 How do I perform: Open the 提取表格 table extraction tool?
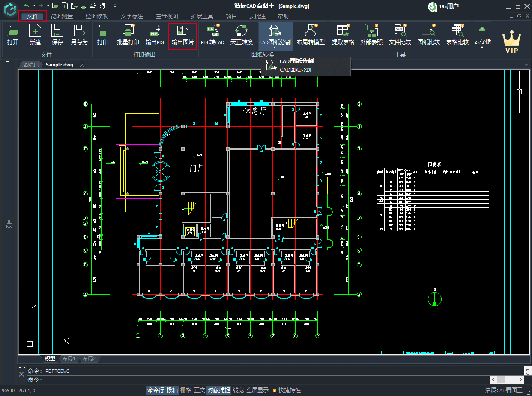343,34
